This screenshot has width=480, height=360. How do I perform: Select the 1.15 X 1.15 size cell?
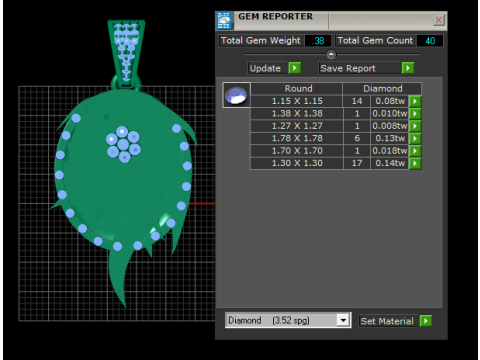pos(297,101)
